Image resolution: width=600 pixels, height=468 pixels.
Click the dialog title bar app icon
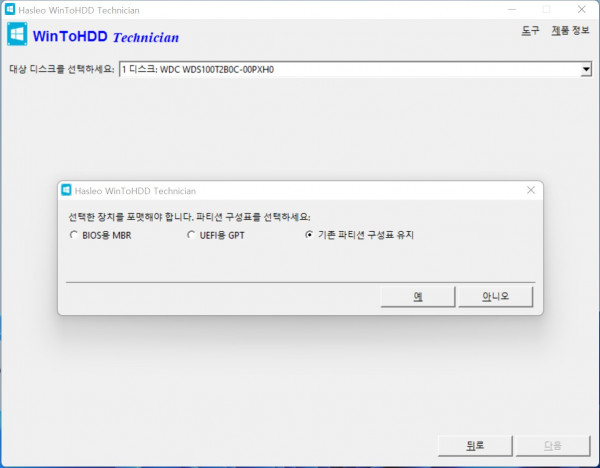pos(66,190)
